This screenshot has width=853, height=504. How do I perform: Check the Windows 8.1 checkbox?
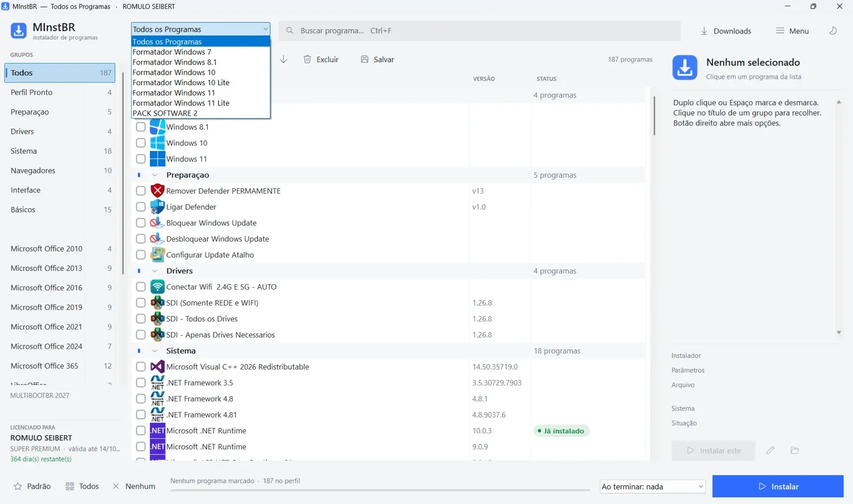click(x=141, y=127)
